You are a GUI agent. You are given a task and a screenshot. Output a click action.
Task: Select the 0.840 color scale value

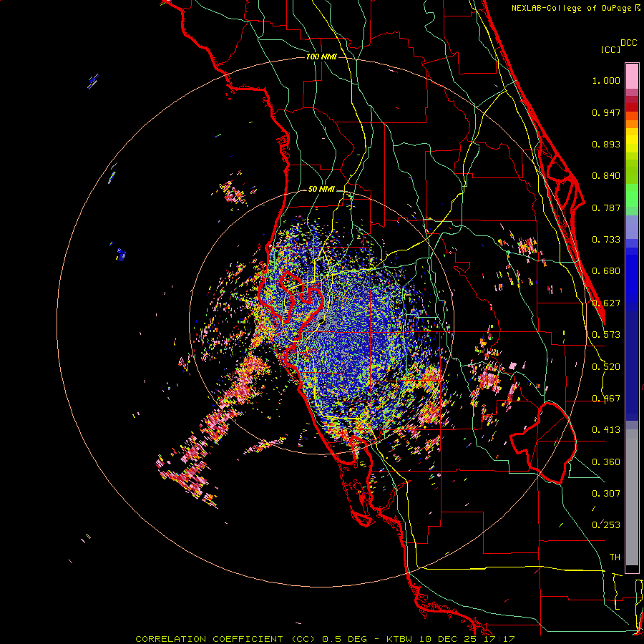[606, 176]
